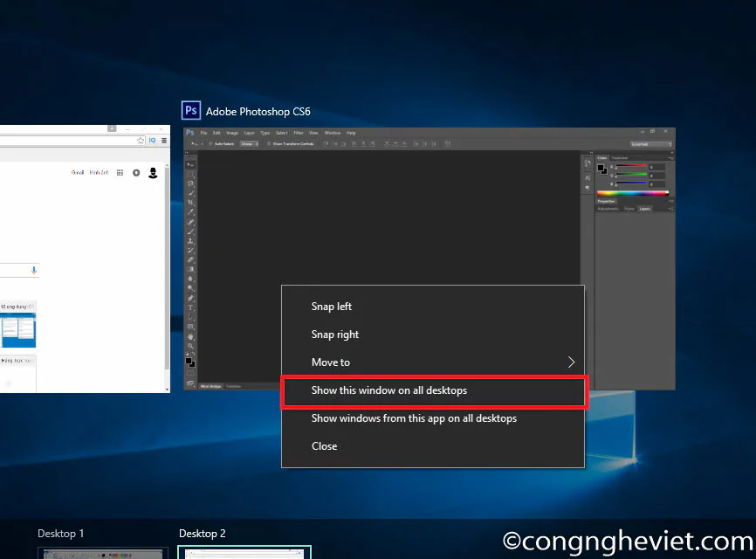Screen dimensions: 756x559
Task: Open the Photoshop Window menu
Action: 333,133
